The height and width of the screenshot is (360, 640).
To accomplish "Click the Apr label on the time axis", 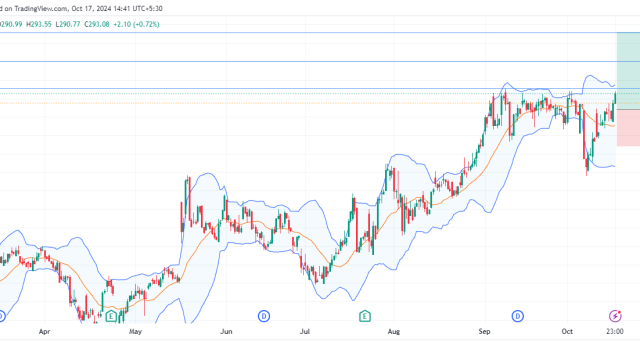I will pos(44,331).
